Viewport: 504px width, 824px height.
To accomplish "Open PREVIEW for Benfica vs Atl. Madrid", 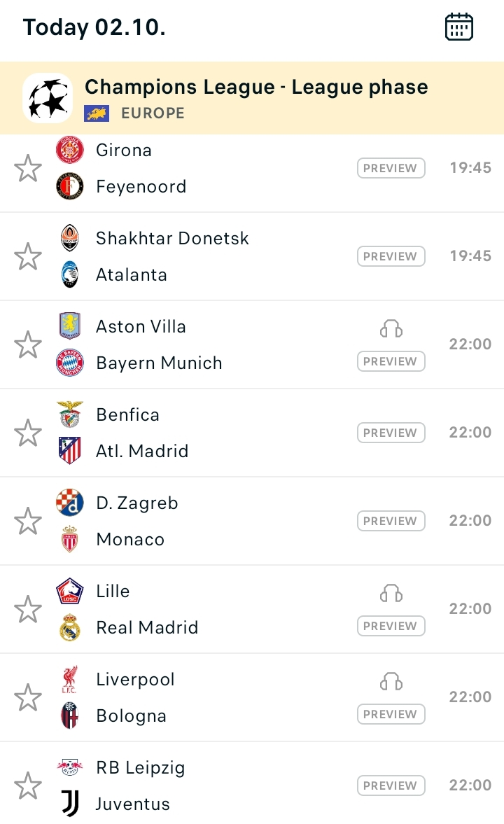I will pos(391,433).
